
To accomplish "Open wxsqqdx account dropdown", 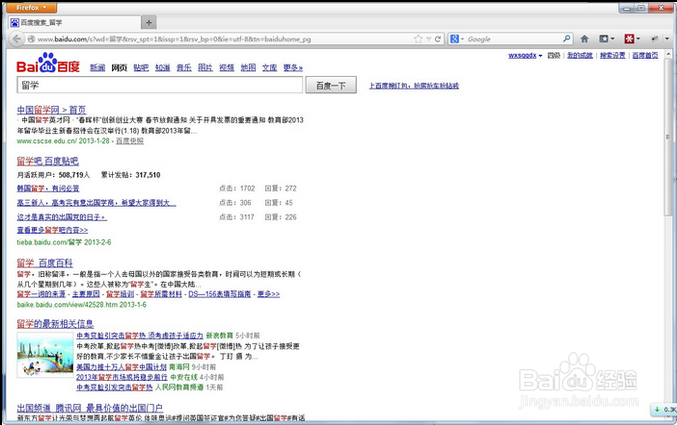I will [x=525, y=55].
